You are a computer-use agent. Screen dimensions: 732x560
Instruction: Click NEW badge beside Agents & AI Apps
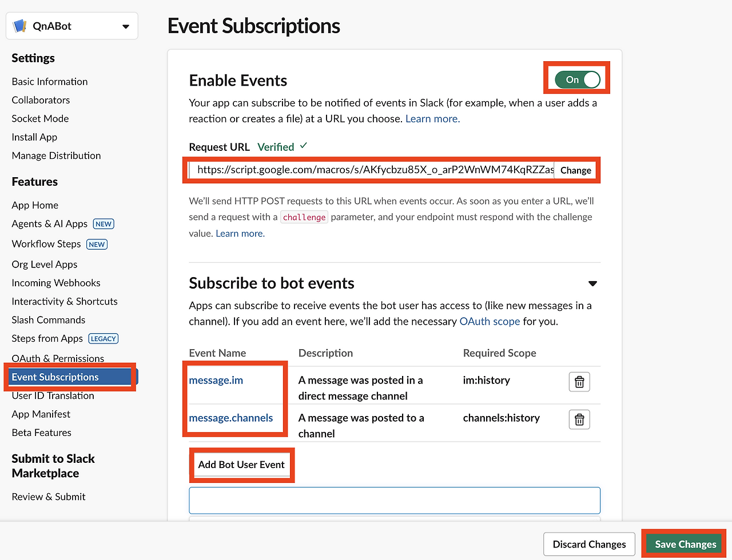click(104, 224)
